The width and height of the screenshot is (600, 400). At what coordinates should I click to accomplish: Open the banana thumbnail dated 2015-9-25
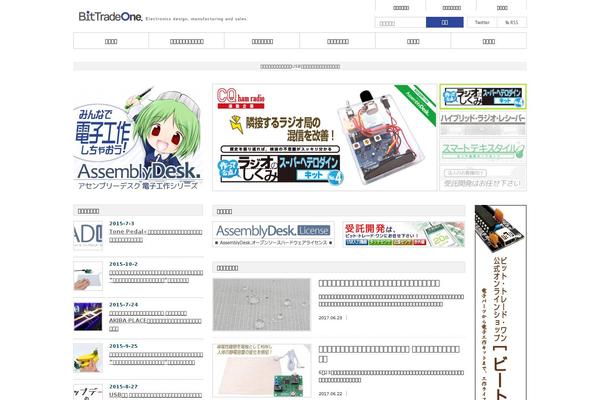pyautogui.click(x=88, y=358)
